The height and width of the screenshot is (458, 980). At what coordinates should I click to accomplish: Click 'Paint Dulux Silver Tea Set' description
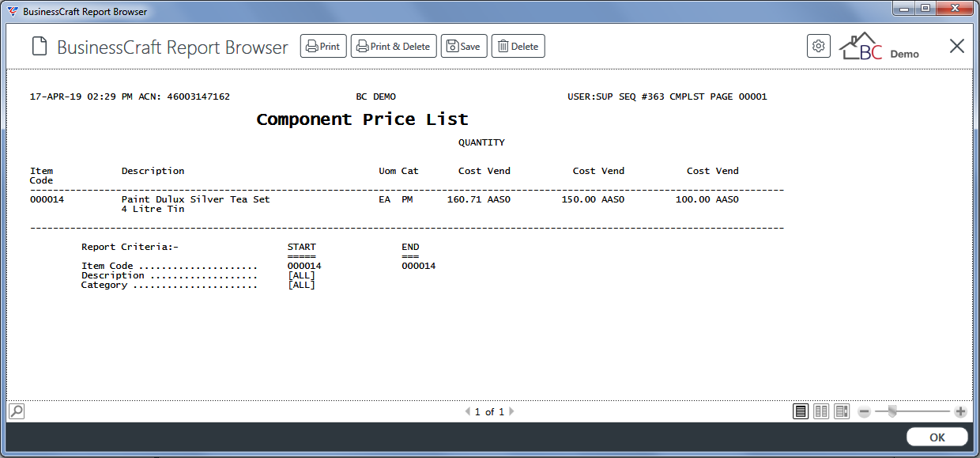tap(196, 199)
